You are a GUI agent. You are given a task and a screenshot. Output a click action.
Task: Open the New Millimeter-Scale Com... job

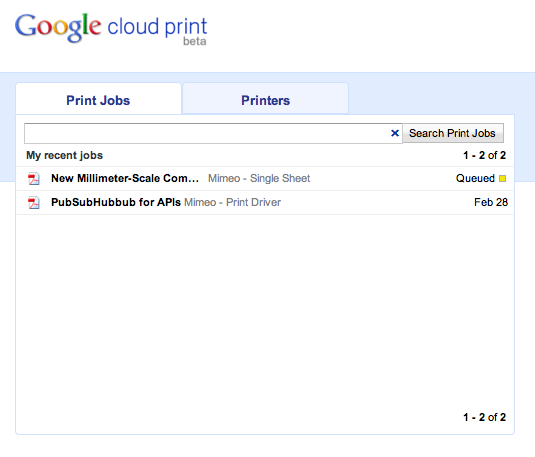pyautogui.click(x=125, y=178)
